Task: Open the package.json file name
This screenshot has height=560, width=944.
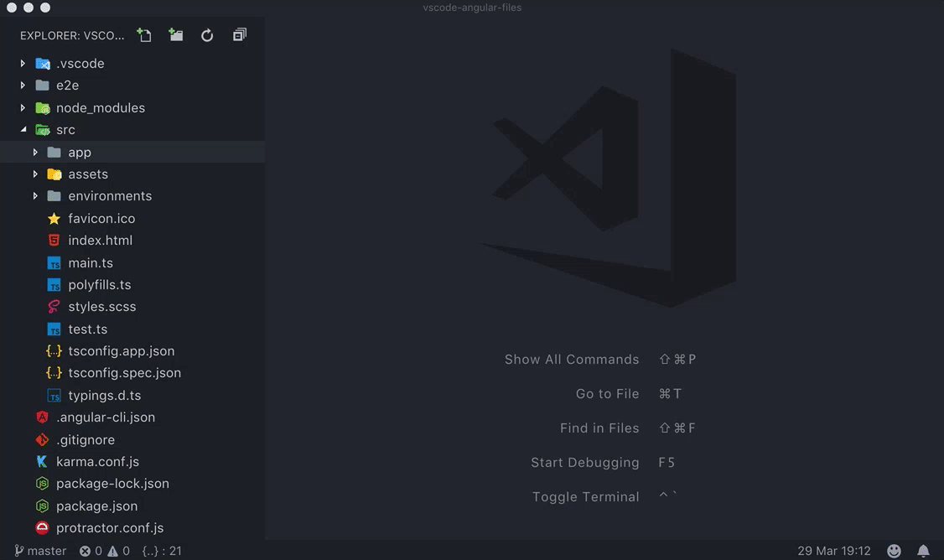Action: point(97,506)
